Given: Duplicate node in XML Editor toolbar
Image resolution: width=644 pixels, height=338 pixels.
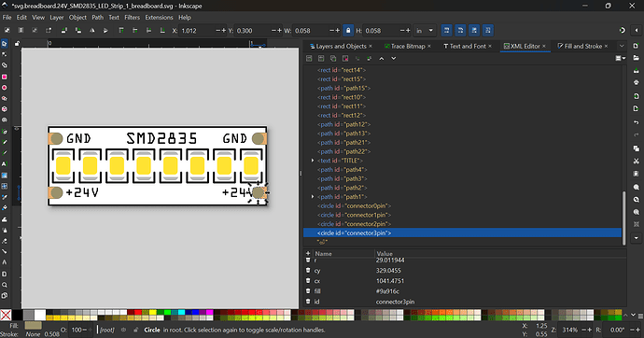Looking at the screenshot, I should tap(333, 58).
